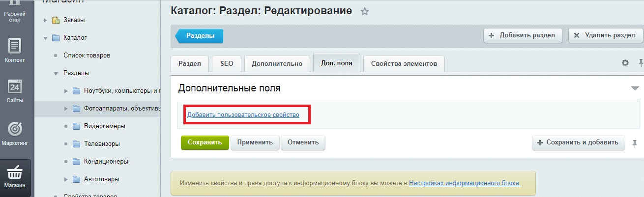This screenshot has width=644, height=197.
Task: Expand the Автотовары section
Action: pos(66,179)
